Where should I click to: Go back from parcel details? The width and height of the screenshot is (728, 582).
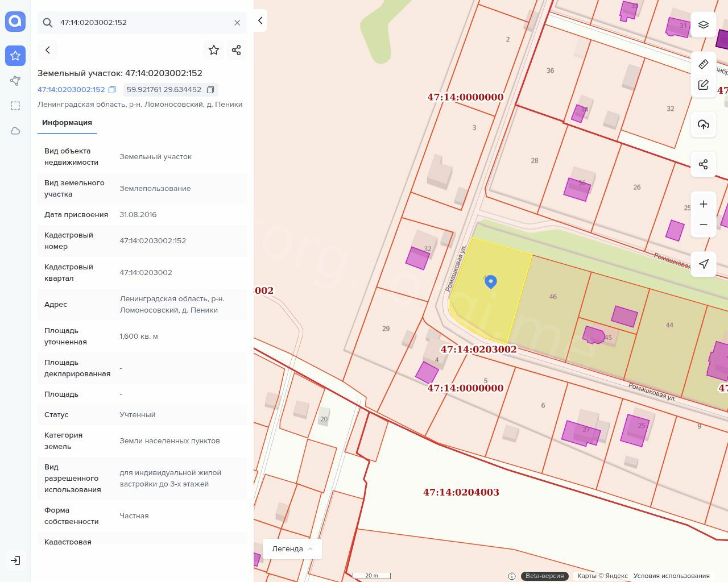coord(48,50)
